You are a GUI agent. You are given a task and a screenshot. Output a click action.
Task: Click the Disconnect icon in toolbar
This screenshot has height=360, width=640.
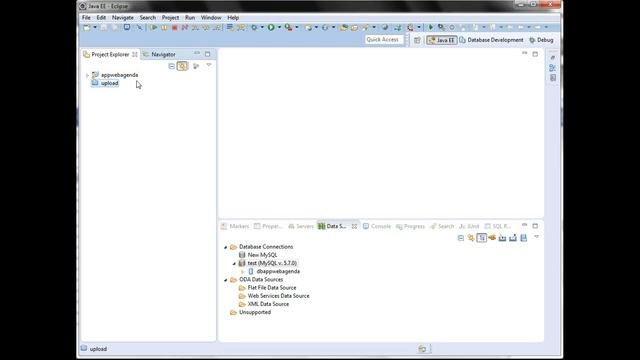pos(184,27)
